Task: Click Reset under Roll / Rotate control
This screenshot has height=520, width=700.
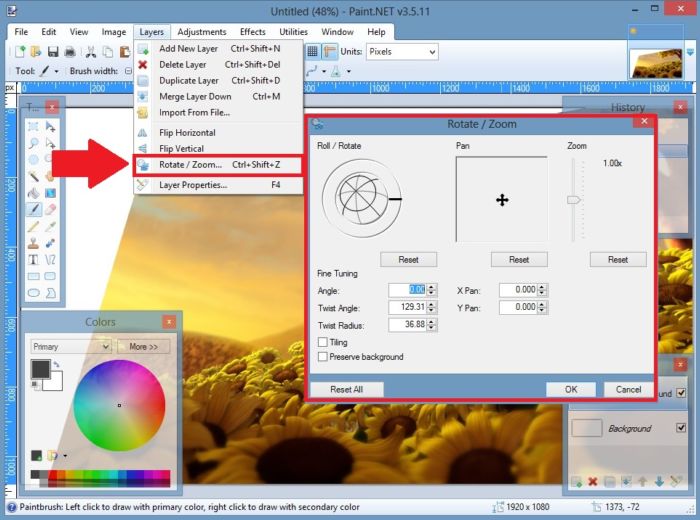Action: 408,260
